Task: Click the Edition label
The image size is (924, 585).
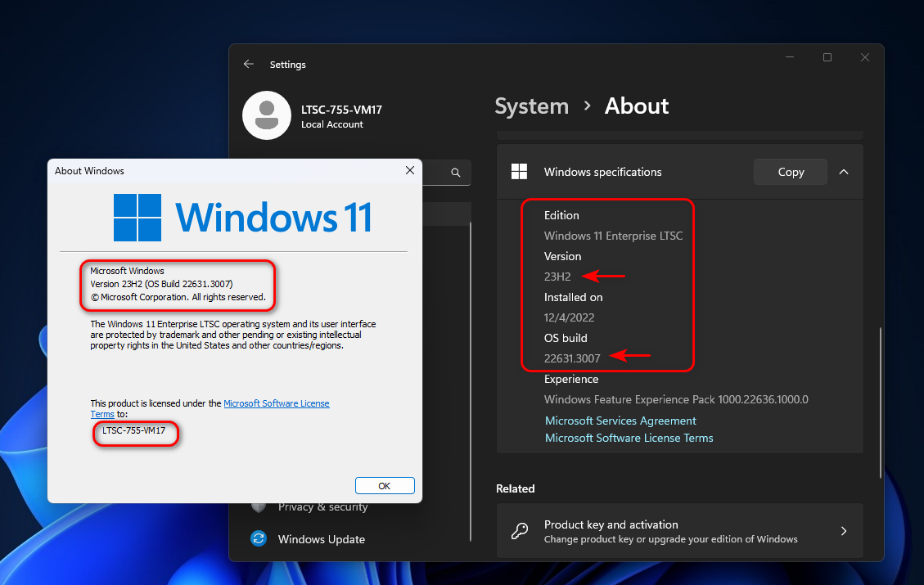Action: click(561, 215)
